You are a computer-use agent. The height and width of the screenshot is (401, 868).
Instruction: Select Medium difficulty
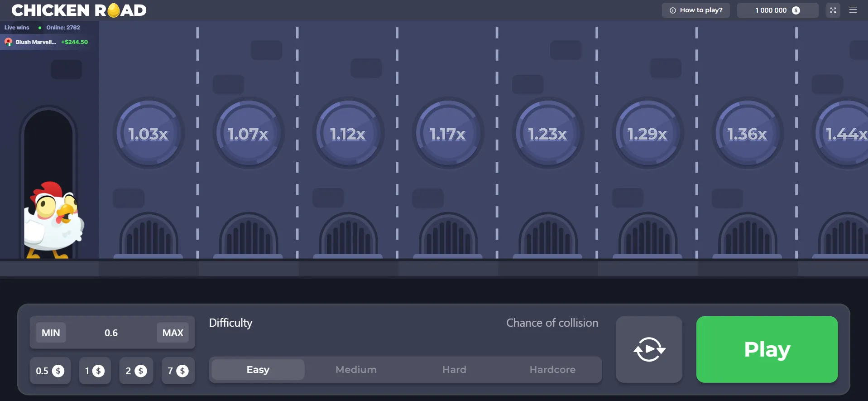[x=356, y=370]
